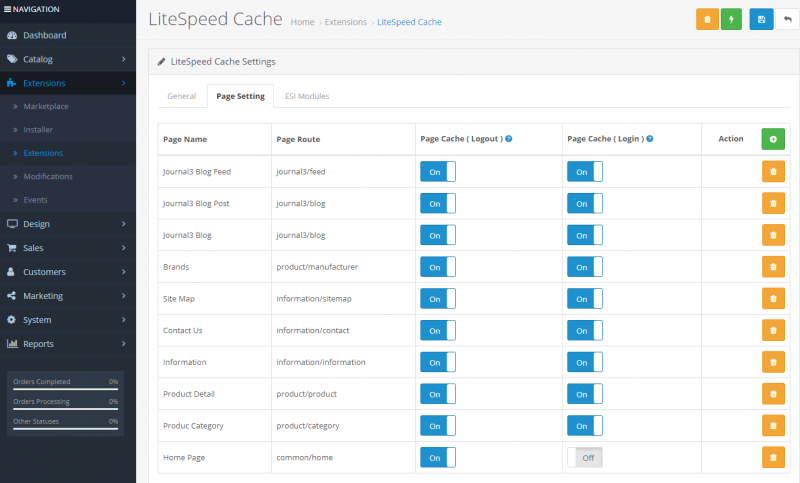Switch to the General tab
Image resolution: width=800 pixels, height=483 pixels.
[x=182, y=96]
